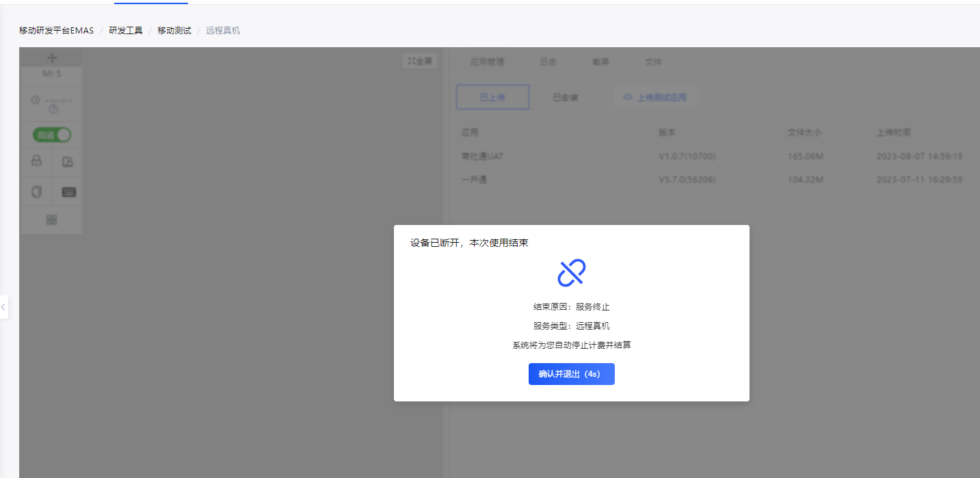
Task: Click the keyboard icon
Action: pyautogui.click(x=68, y=192)
